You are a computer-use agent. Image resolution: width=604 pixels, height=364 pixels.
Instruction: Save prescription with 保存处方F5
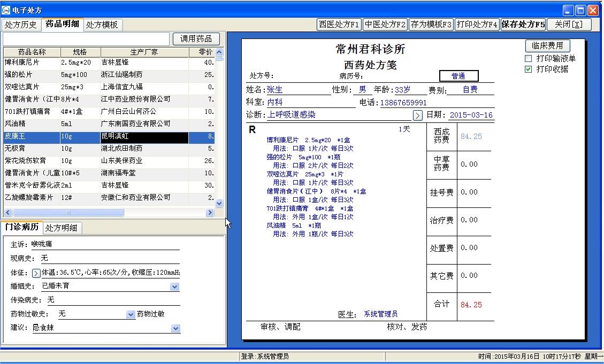[x=523, y=24]
